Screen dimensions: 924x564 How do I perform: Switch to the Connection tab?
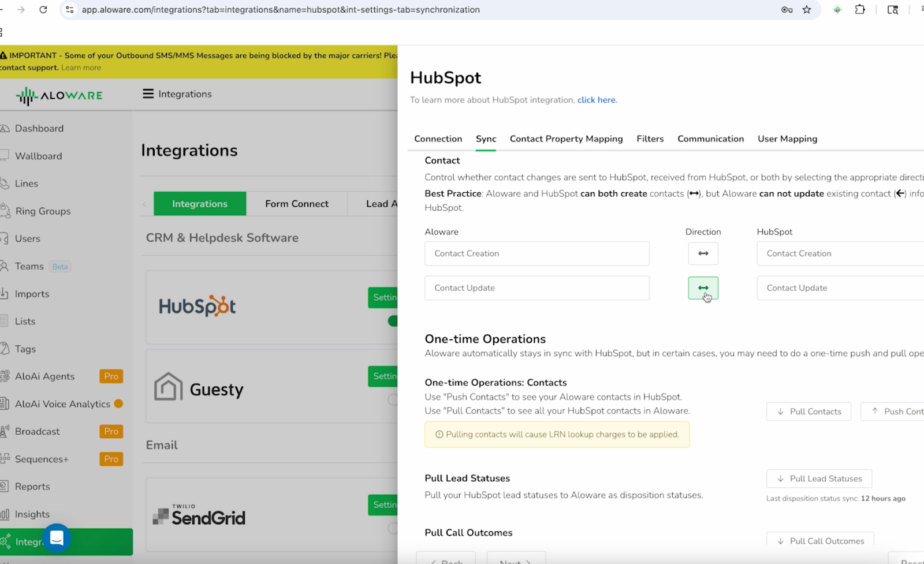[x=438, y=139]
